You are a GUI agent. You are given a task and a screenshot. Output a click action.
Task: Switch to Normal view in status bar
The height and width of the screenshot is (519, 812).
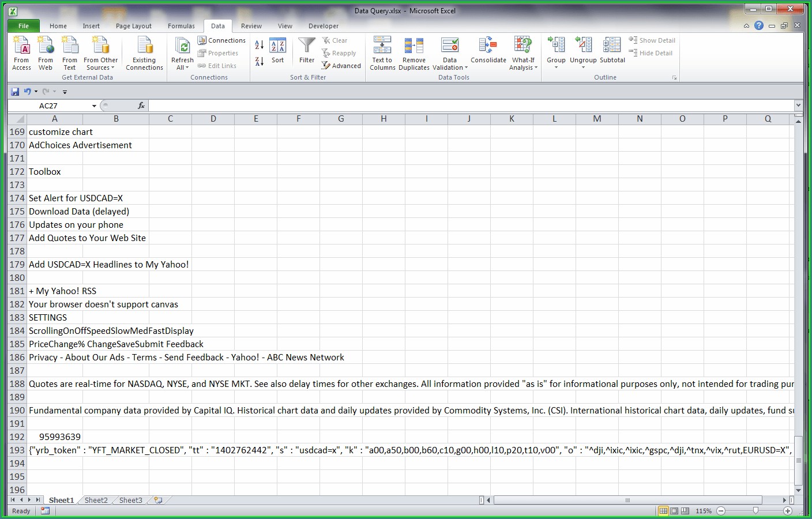click(x=663, y=511)
